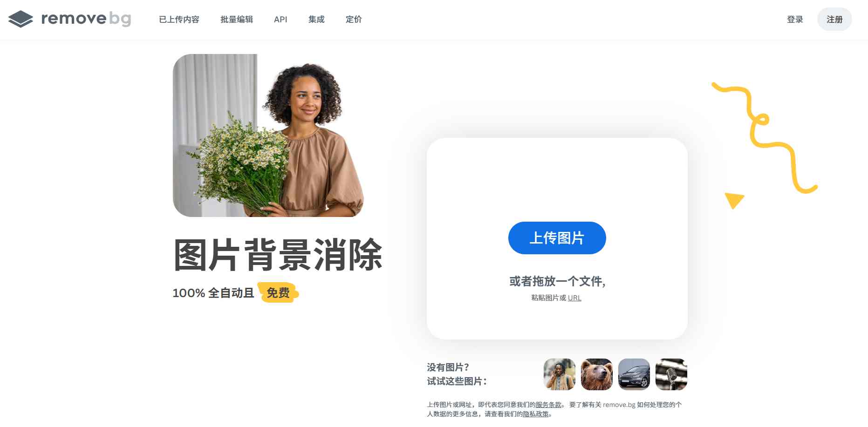Click the yellow triangle decoration icon
The height and width of the screenshot is (427, 868).
coord(734,200)
